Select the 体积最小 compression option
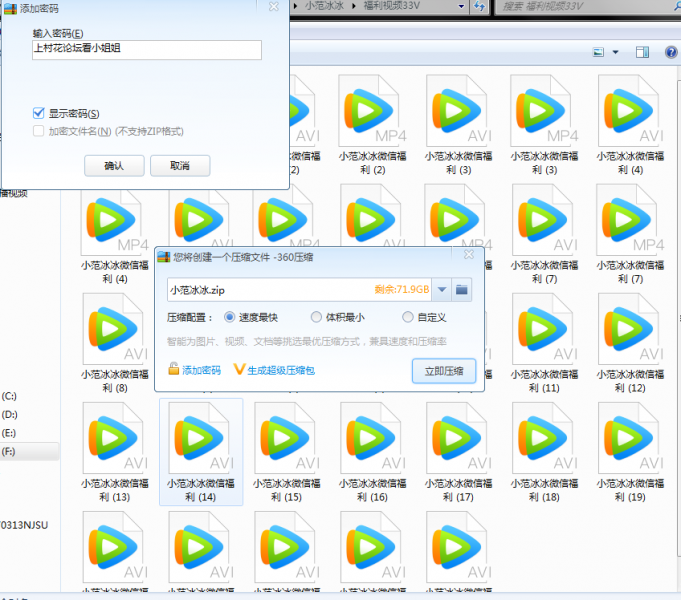The height and width of the screenshot is (600, 681). (x=316, y=317)
